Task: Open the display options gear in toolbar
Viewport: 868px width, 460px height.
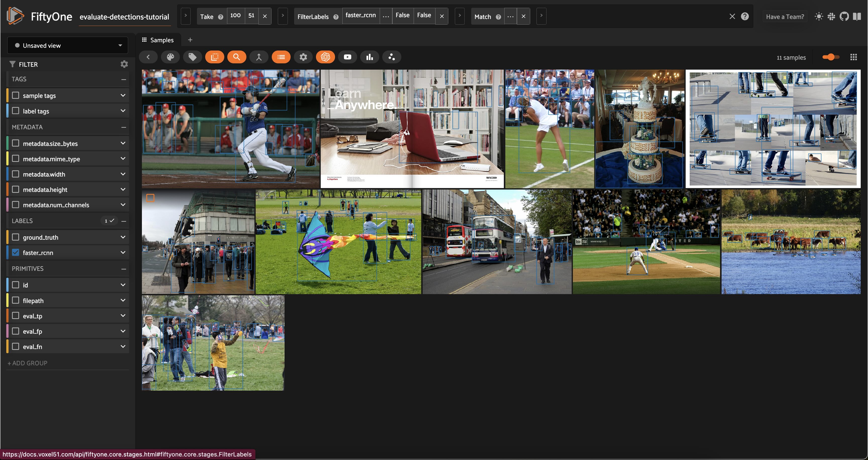Action: pos(303,57)
